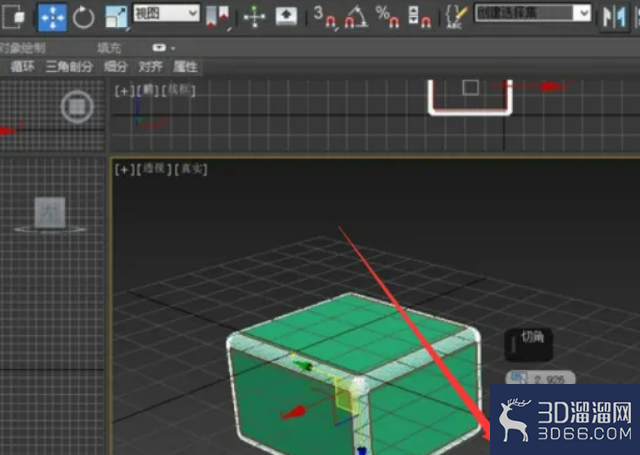The height and width of the screenshot is (455, 640).
Task: Expand the 细分 panel
Action: coord(116,67)
